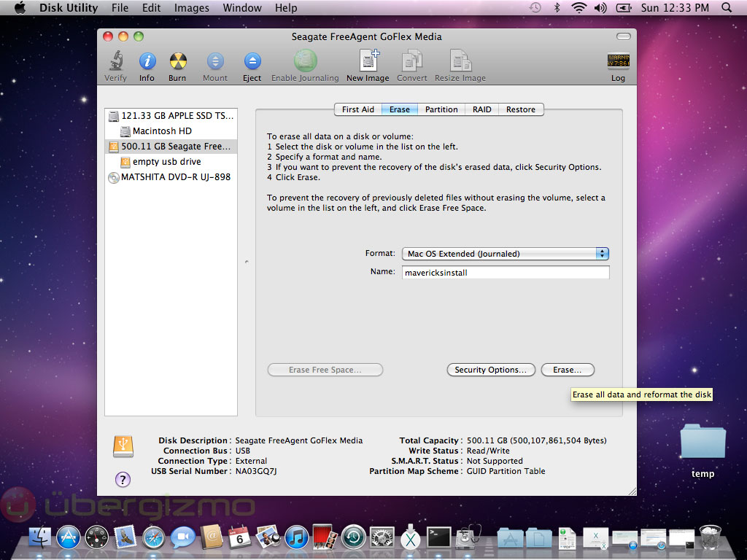The height and width of the screenshot is (560, 747).
Task: Open Time Machine from the dock
Action: point(354,537)
